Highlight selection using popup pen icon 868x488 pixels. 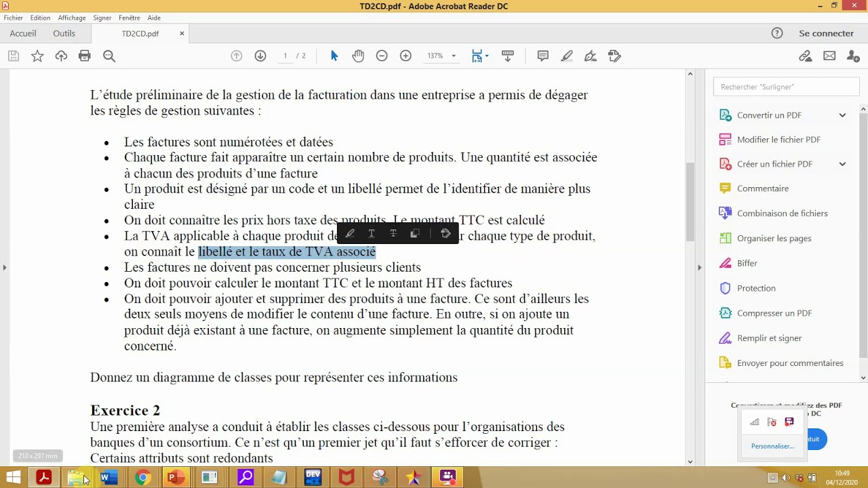click(x=350, y=233)
